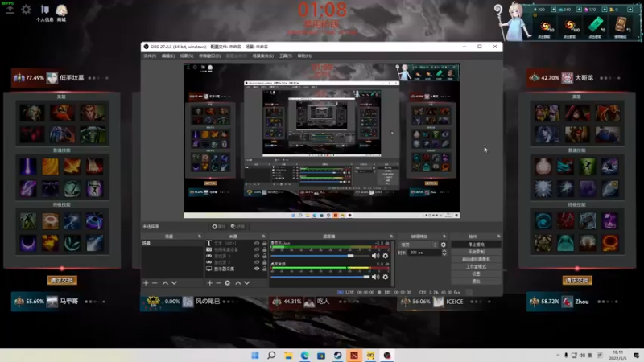The image size is (644, 362).
Task: Open taskbar Search magnifier
Action: [271, 356]
